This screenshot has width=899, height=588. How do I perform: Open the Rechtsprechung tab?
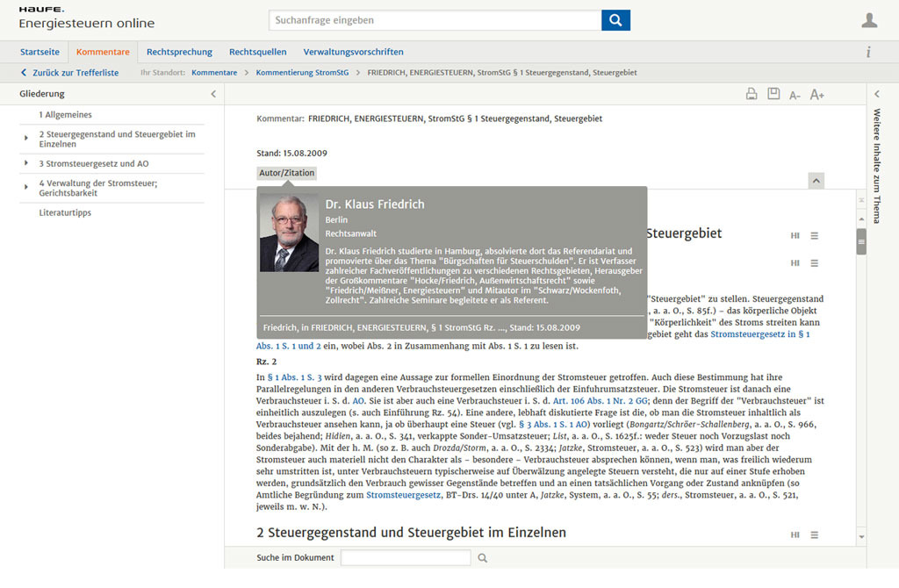179,52
